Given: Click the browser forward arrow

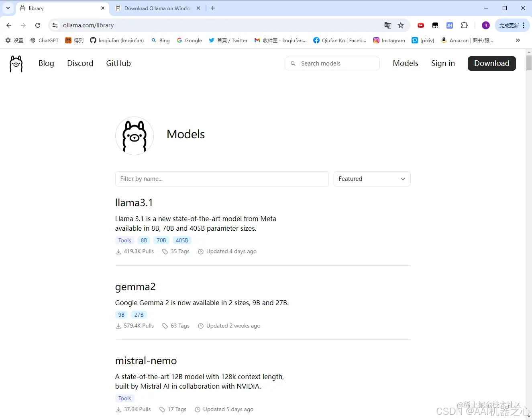Looking at the screenshot, I should pyautogui.click(x=23, y=25).
